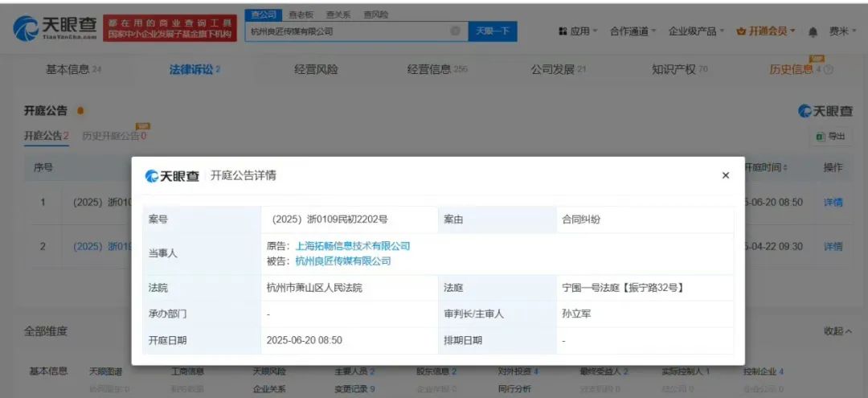Select the 法律诉讼 navigation tab
The height and width of the screenshot is (398, 868).
pos(194,70)
